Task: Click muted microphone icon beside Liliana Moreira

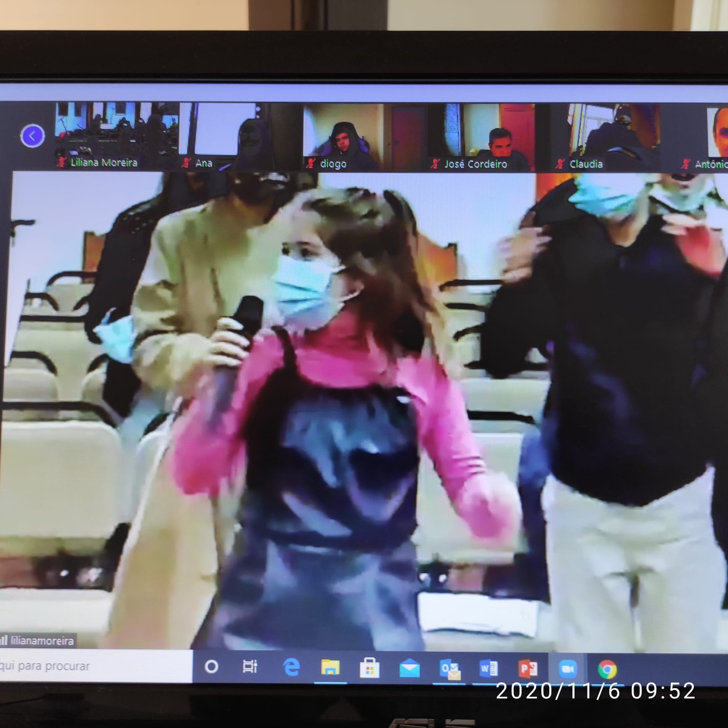Action: coord(62,162)
